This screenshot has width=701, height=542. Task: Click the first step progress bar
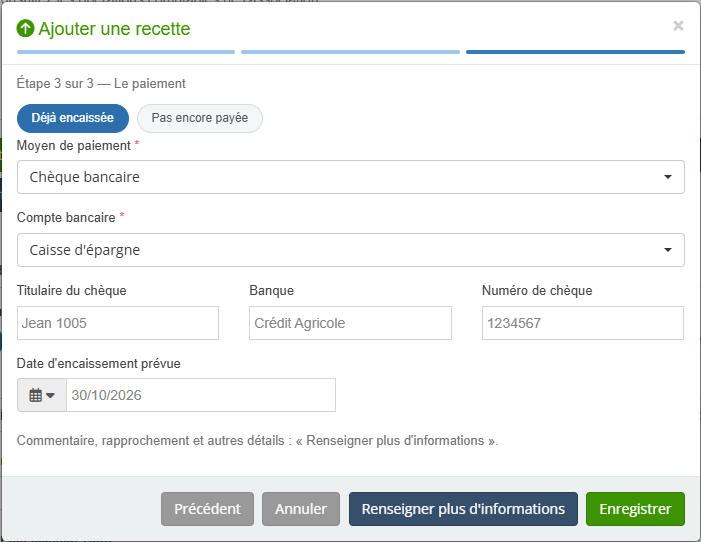point(126,52)
